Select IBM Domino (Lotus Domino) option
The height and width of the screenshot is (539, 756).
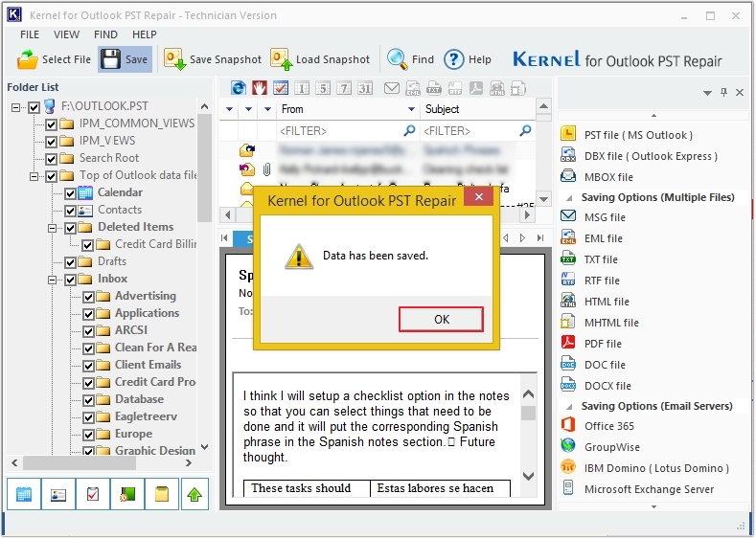pyautogui.click(x=656, y=468)
